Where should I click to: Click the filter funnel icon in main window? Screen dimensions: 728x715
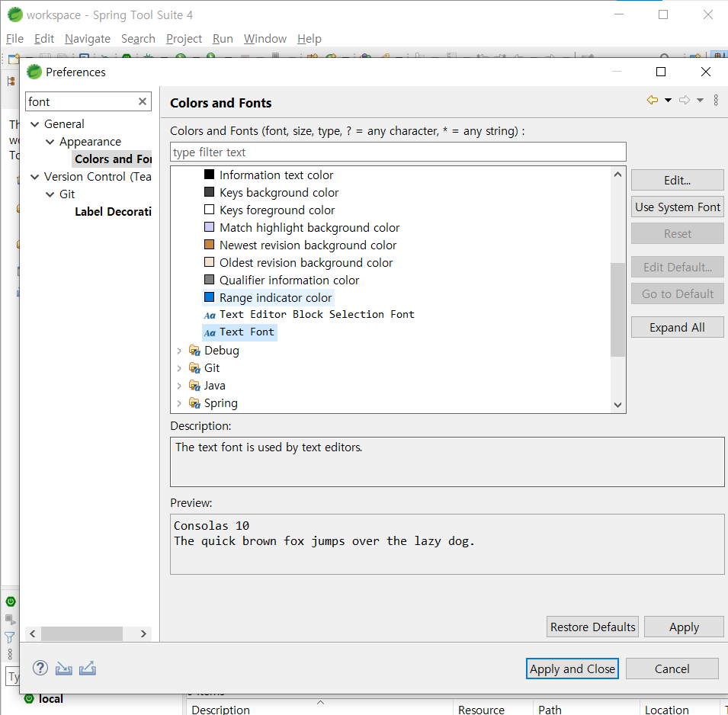[x=10, y=637]
